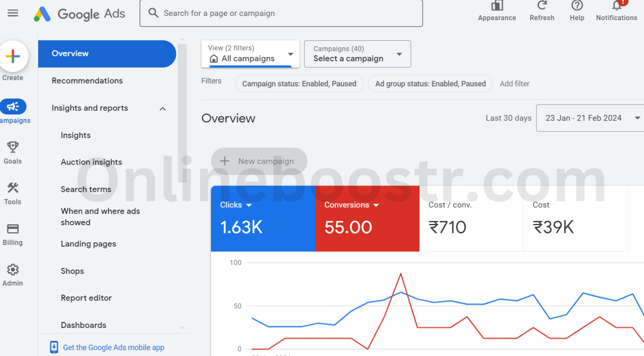Click Get the Google Ads mobile app link
The height and width of the screenshot is (356, 644).
(113, 347)
